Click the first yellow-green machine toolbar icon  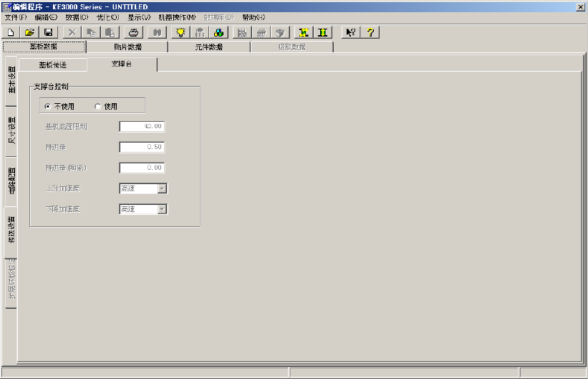[x=304, y=33]
